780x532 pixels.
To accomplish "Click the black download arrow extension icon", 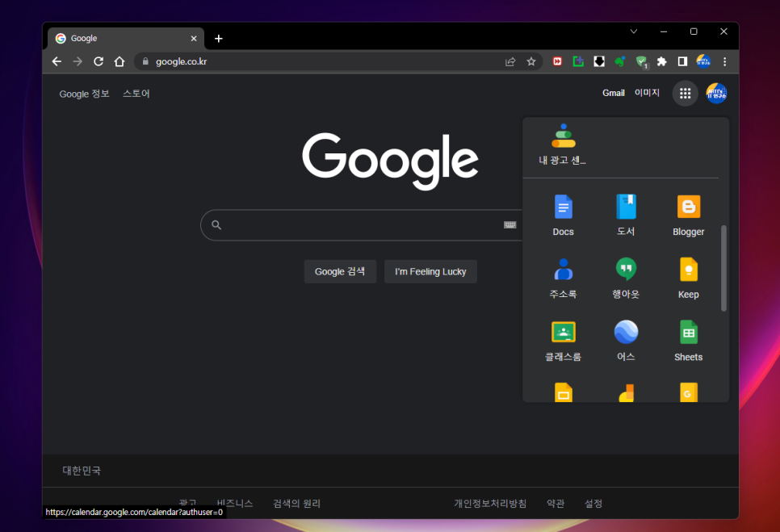I will (599, 61).
